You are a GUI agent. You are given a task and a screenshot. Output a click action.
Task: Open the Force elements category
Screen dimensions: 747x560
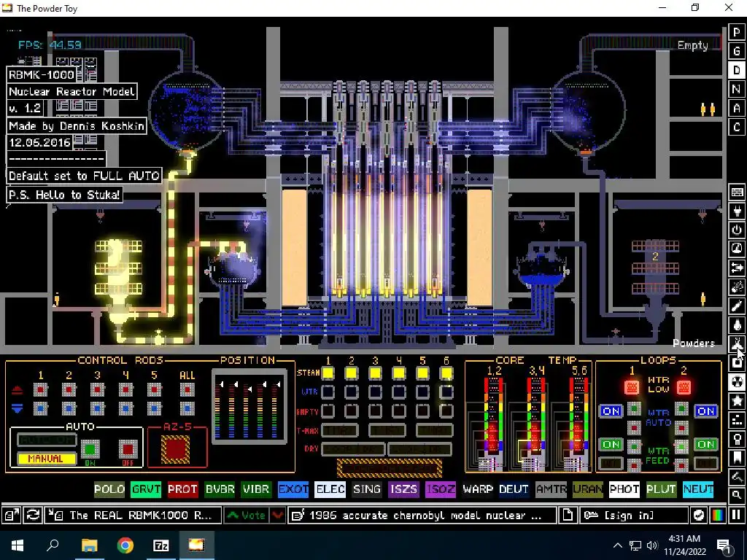[x=737, y=268]
